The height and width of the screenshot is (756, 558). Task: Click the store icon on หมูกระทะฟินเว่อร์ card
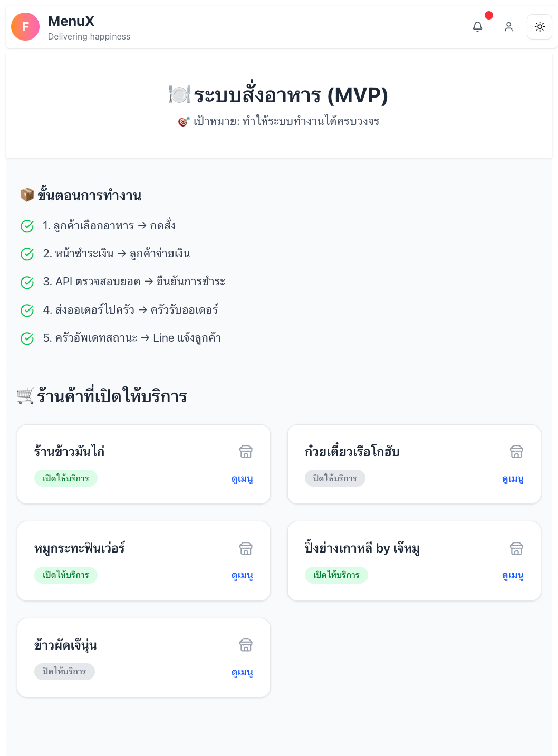[x=246, y=549]
